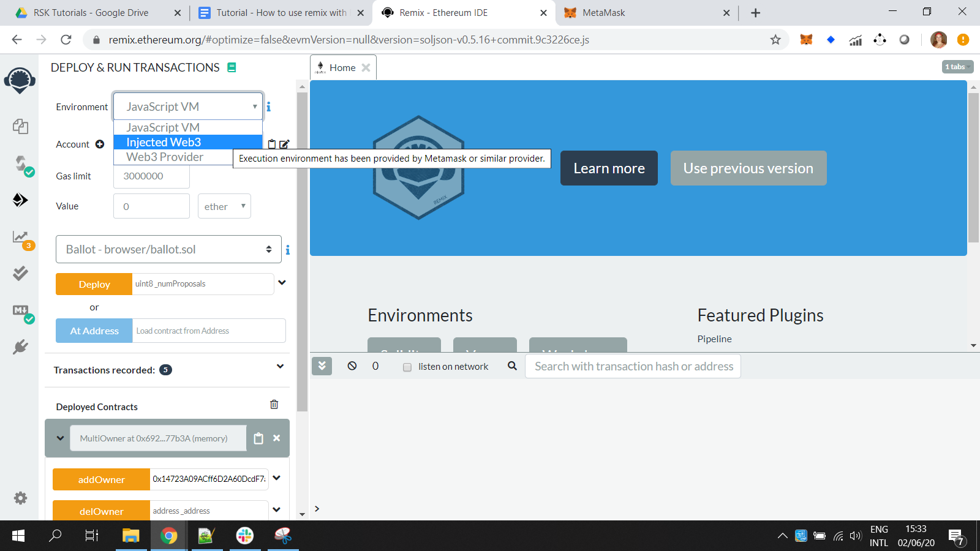Click the sign message edit icon
980x551 pixels.
click(x=284, y=144)
